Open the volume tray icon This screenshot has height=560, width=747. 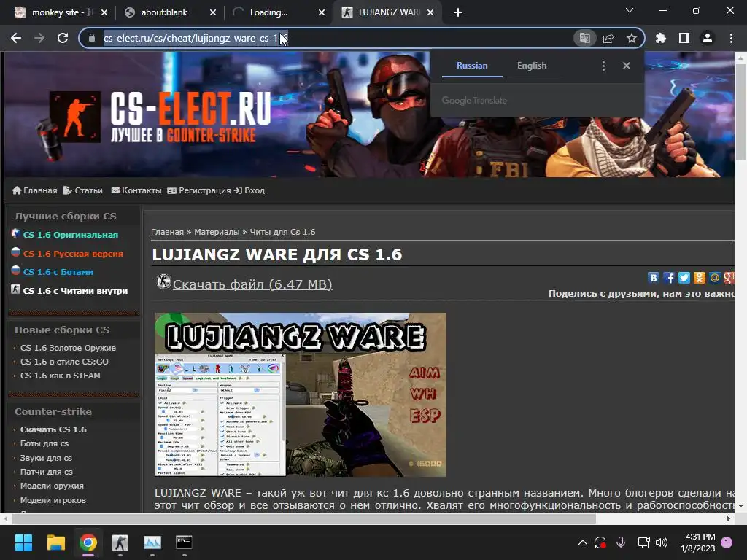pyautogui.click(x=662, y=542)
